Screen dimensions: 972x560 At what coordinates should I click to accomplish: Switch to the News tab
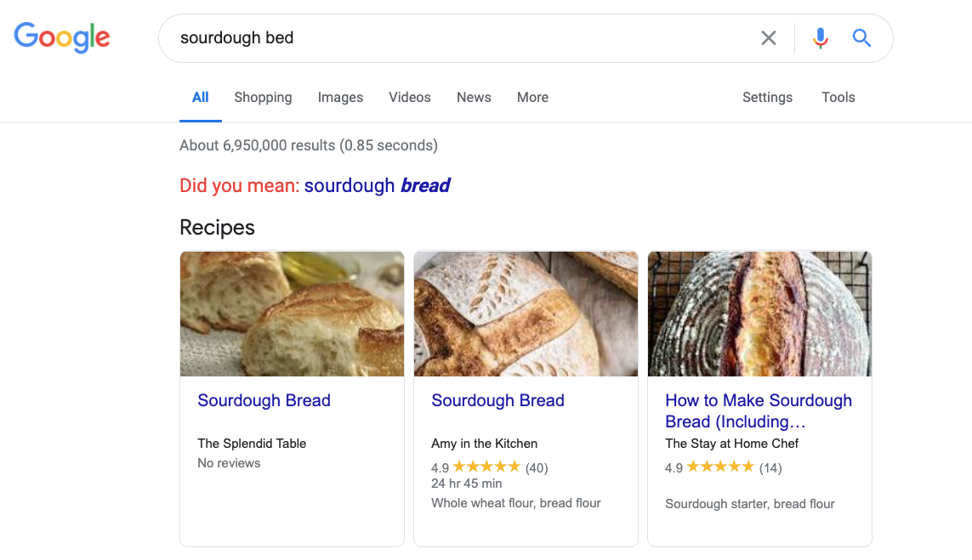(x=474, y=97)
